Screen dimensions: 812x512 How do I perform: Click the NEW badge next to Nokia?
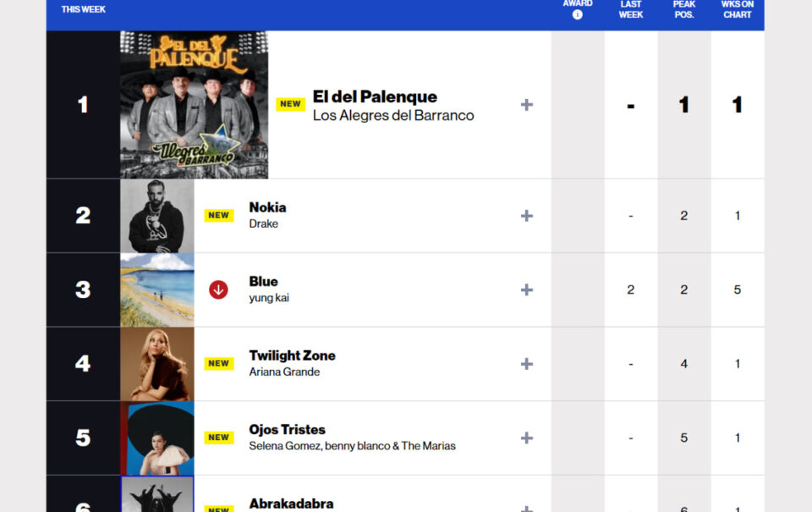point(218,215)
